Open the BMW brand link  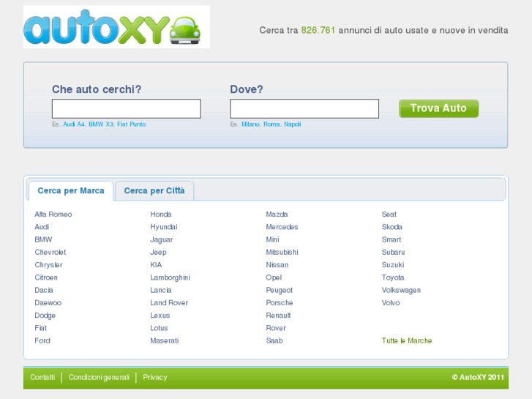[x=43, y=239]
